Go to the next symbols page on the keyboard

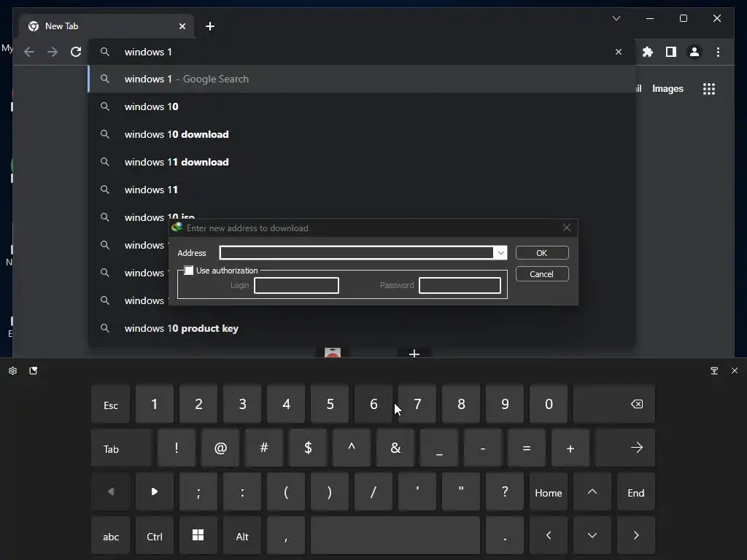pyautogui.click(x=155, y=492)
